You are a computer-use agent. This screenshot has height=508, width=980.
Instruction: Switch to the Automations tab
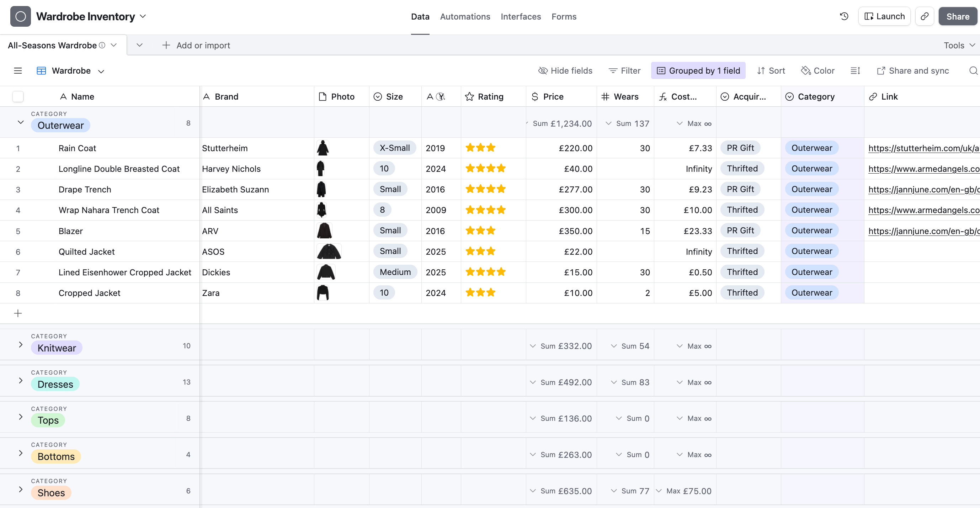(465, 17)
